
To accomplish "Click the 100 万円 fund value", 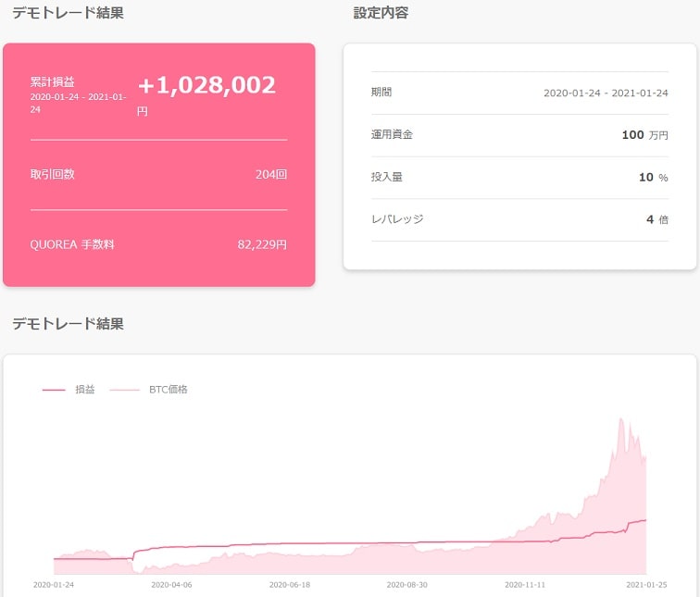I will coord(645,135).
